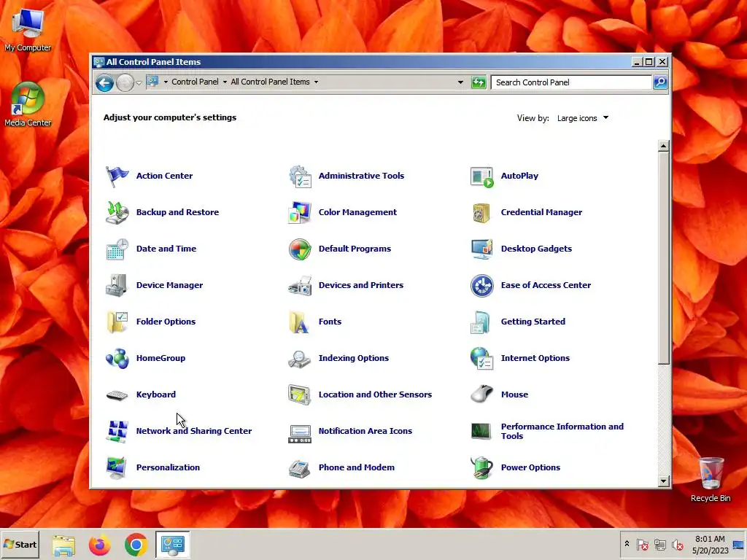Viewport: 747px width, 560px height.
Task: Open the Recycle Bin desktop icon
Action: coord(711,480)
